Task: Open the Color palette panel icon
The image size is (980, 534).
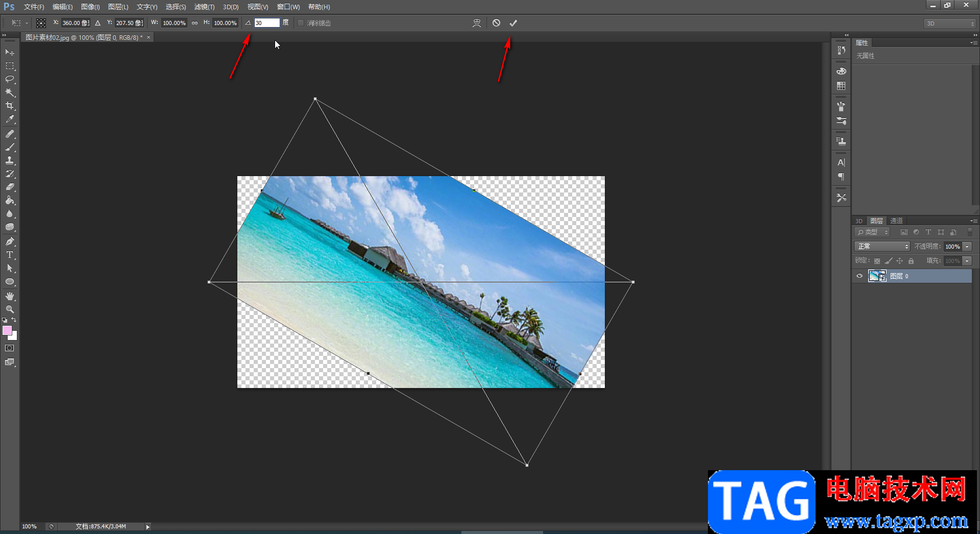Action: [841, 71]
